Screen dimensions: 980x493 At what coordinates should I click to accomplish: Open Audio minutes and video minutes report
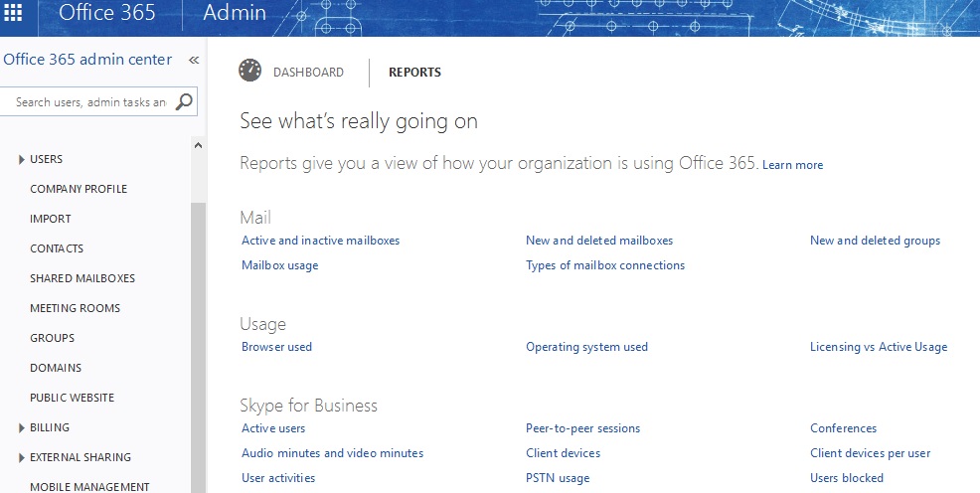pyautogui.click(x=333, y=453)
